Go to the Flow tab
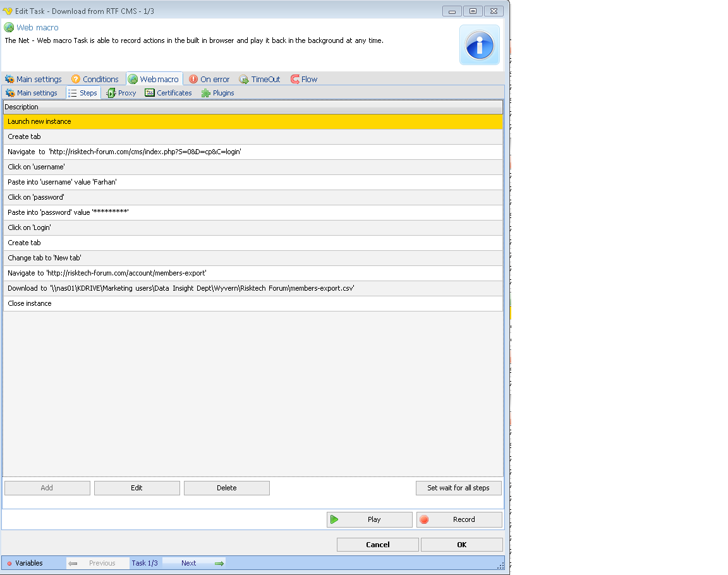 coord(304,79)
